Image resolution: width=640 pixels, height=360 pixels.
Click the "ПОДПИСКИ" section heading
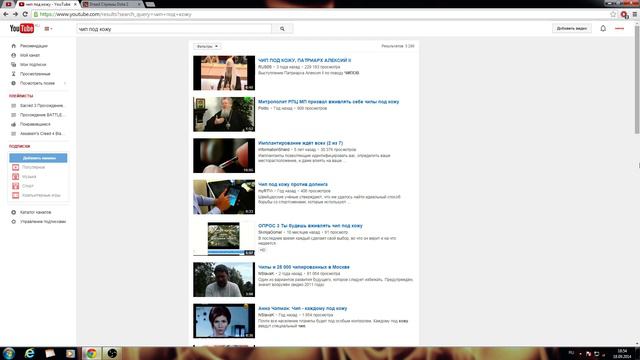20,146
